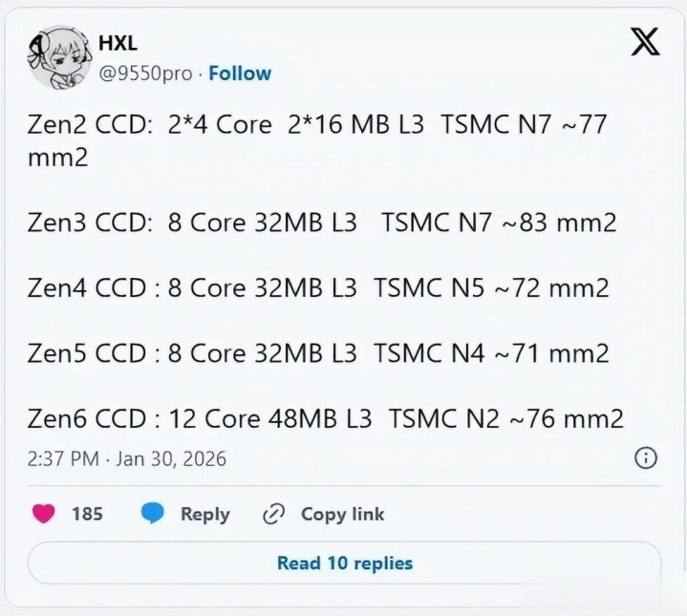
Task: Open Read 10 replies button
Action: (344, 563)
